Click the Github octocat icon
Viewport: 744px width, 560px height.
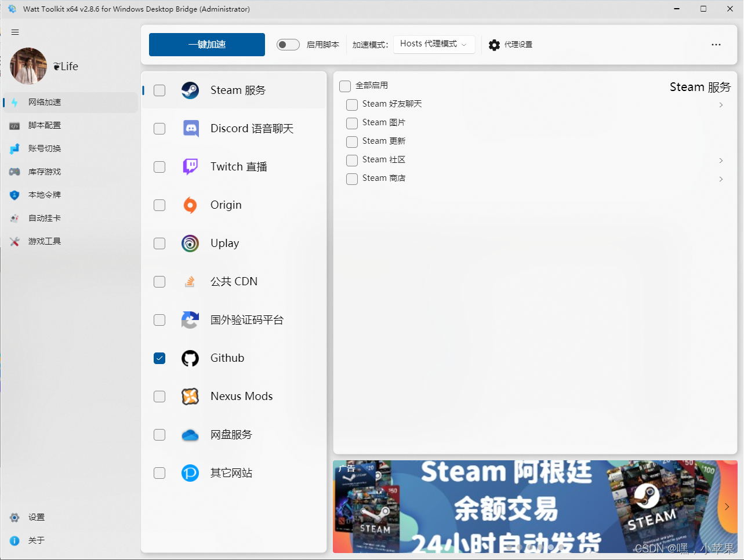click(190, 358)
